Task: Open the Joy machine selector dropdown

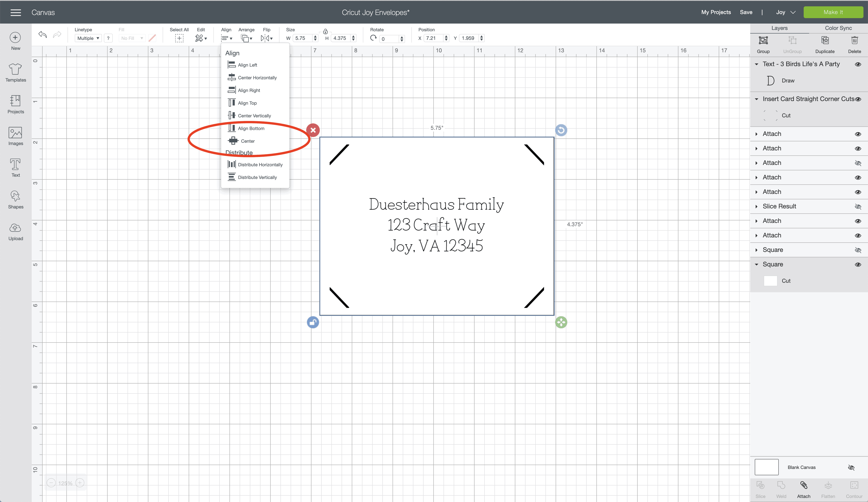Action: 786,12
